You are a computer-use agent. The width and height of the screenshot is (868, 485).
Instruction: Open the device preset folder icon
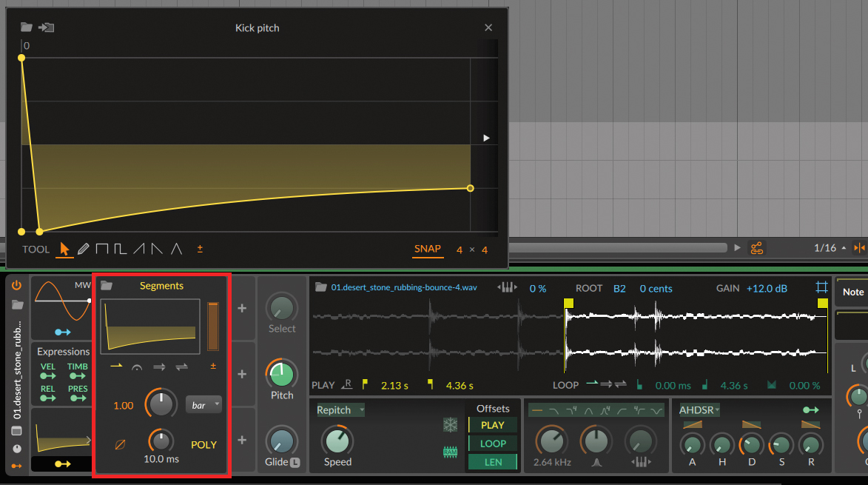click(x=17, y=304)
